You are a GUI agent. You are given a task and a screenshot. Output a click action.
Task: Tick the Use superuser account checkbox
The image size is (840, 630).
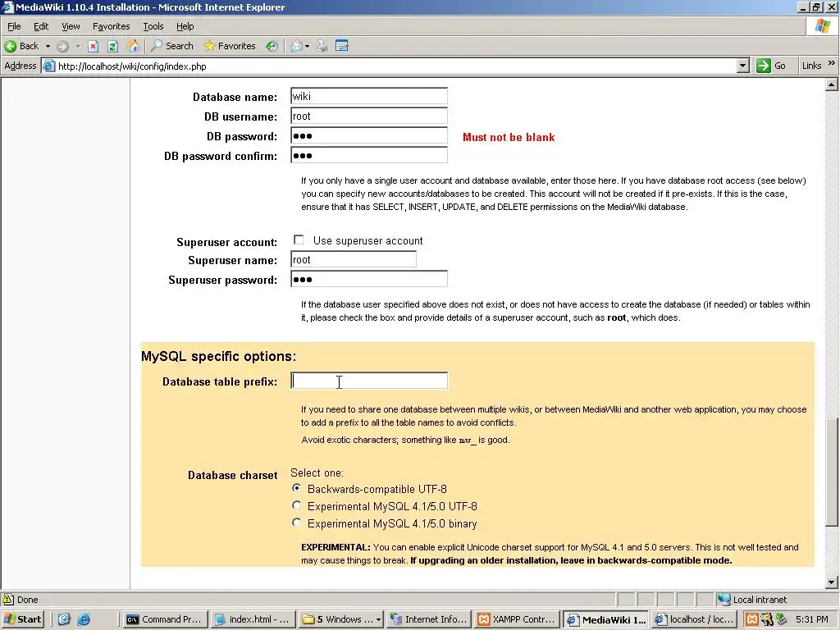click(x=299, y=240)
